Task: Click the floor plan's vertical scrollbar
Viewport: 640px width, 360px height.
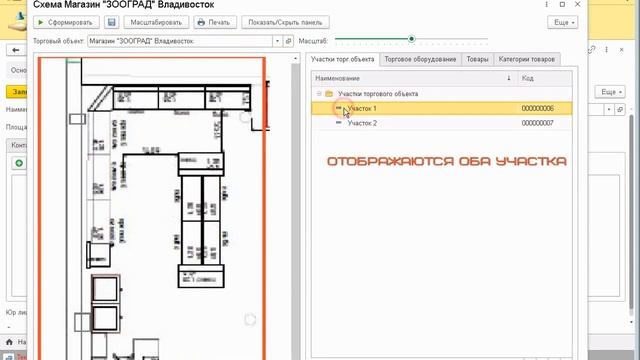Action: pos(296,210)
